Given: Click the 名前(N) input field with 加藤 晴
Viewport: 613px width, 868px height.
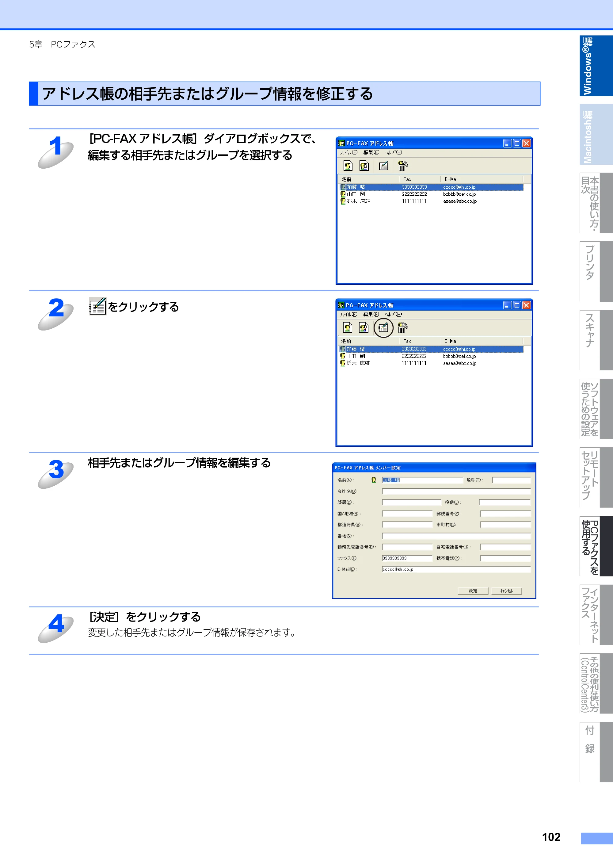Looking at the screenshot, I should click(x=422, y=480).
